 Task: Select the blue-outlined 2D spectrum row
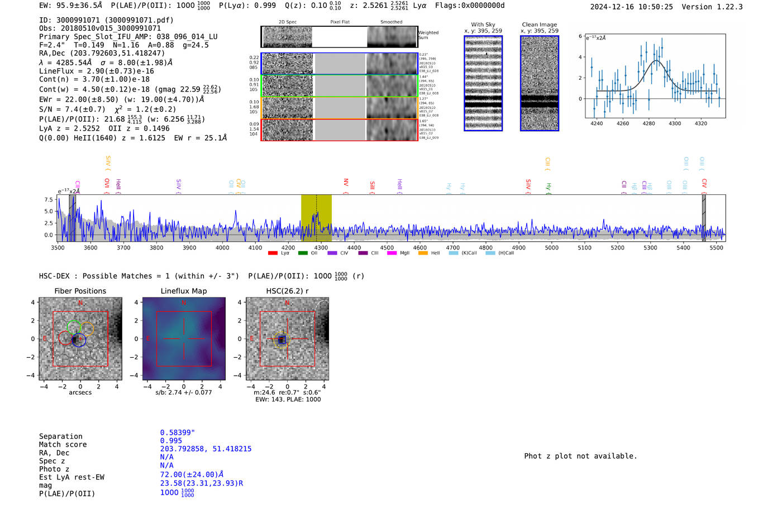[340, 64]
